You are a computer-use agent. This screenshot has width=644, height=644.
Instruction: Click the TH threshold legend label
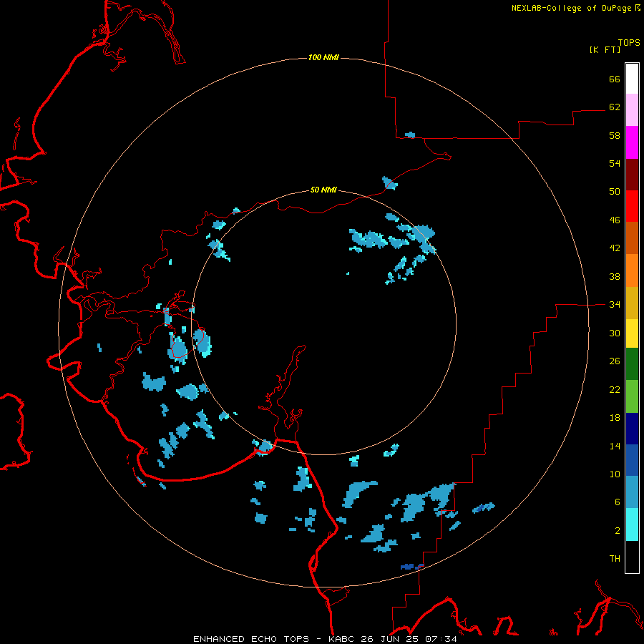[615, 559]
